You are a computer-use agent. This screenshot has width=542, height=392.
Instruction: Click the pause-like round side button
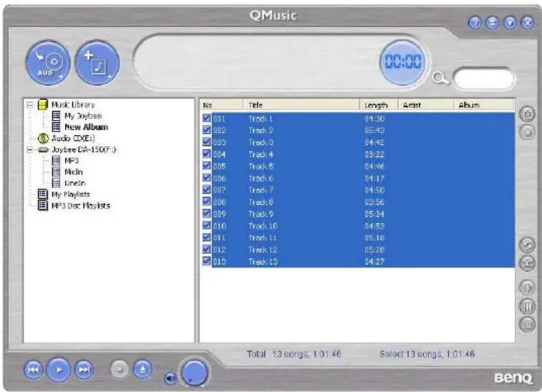pyautogui.click(x=527, y=306)
